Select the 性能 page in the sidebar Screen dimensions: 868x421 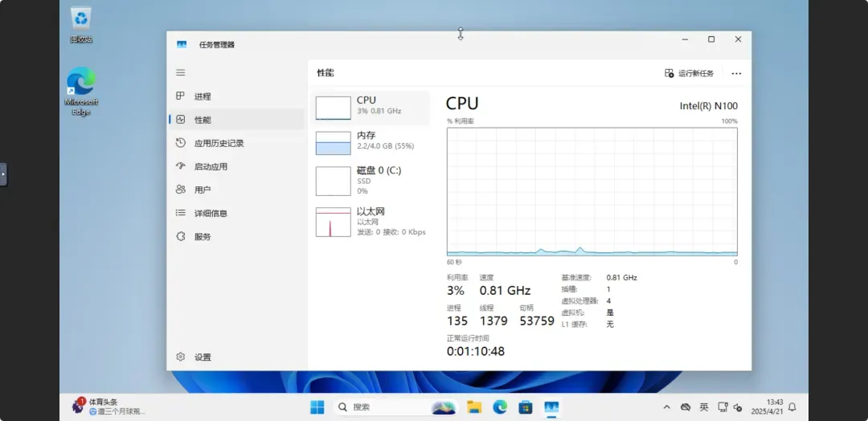click(x=236, y=120)
